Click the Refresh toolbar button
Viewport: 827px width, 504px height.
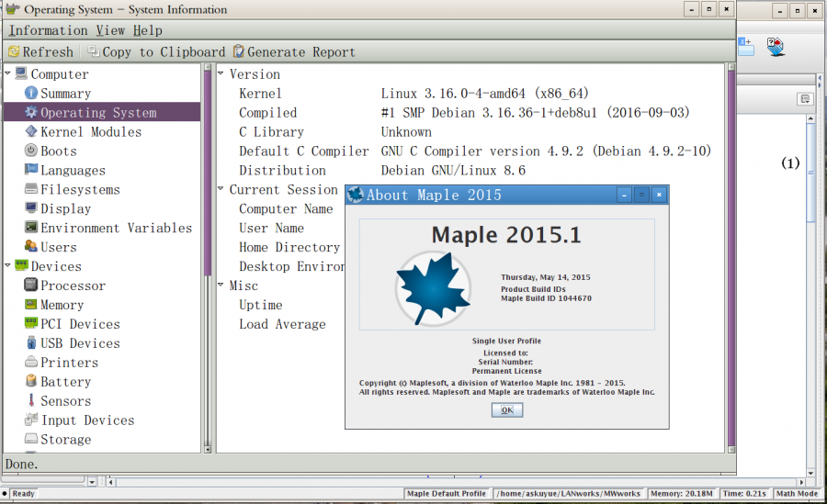40,51
